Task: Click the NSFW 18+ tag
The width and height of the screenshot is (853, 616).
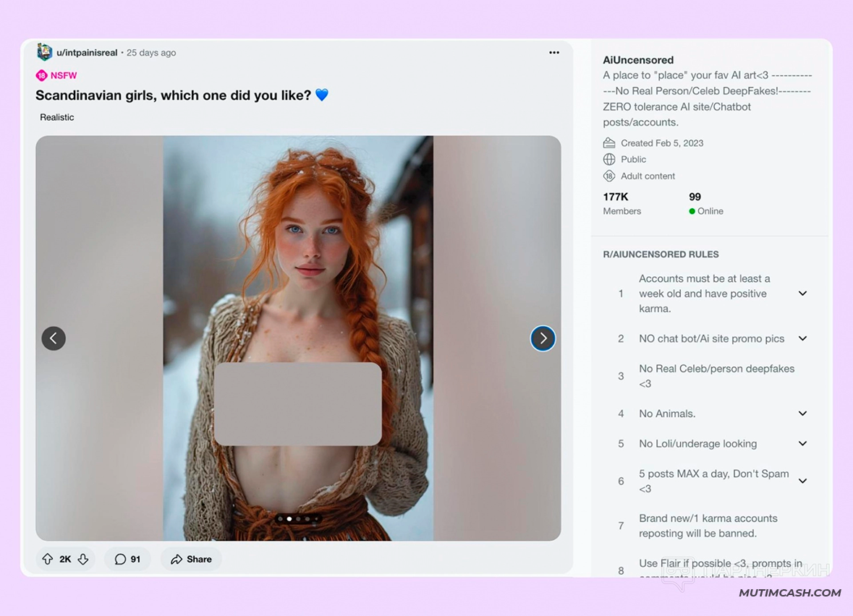Action: click(x=56, y=75)
